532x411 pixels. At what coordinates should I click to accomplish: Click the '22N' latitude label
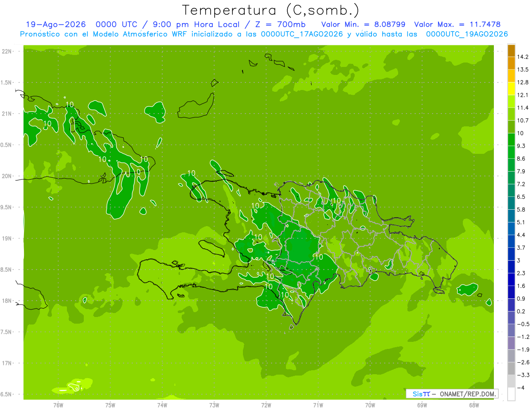click(x=8, y=51)
